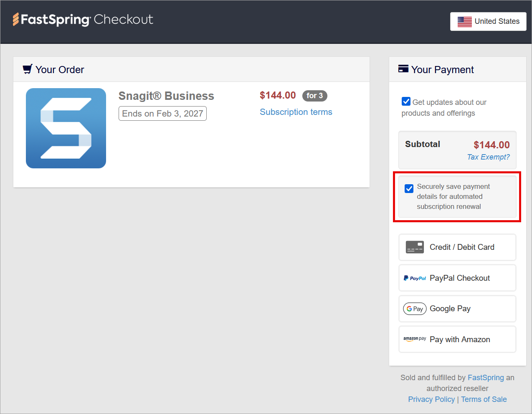Viewport: 532px width, 414px height.
Task: Open the Privacy Policy link
Action: point(431,399)
